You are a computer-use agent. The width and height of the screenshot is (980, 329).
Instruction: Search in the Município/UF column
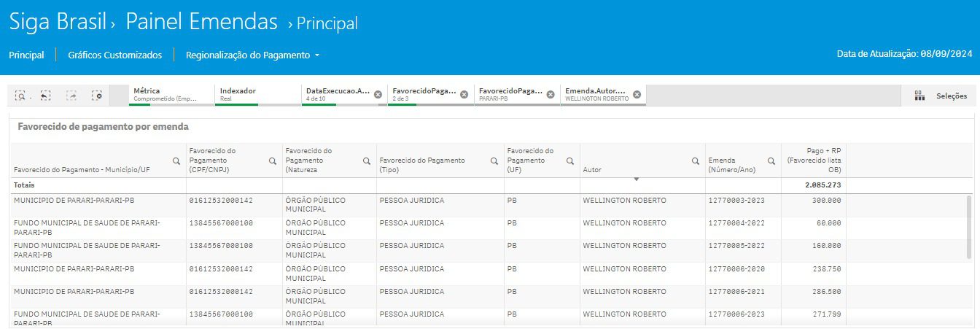pos(176,161)
